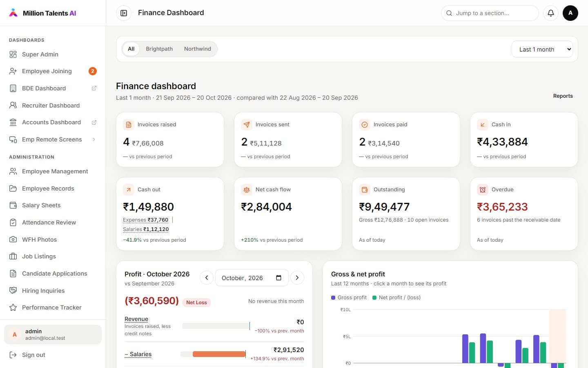Click the orange Salaries progress bar
This screenshot has width=588, height=368.
[219, 354]
